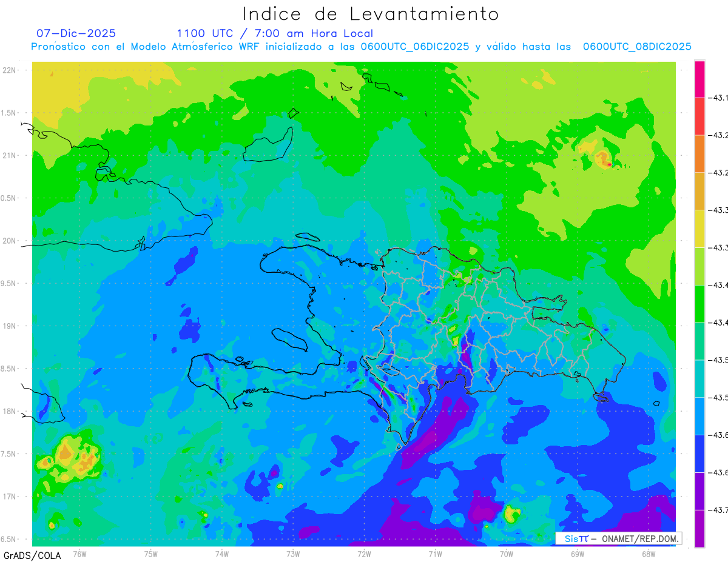Click the title "Indice de Levantamiento"
The height and width of the screenshot is (562, 728).
(371, 14)
